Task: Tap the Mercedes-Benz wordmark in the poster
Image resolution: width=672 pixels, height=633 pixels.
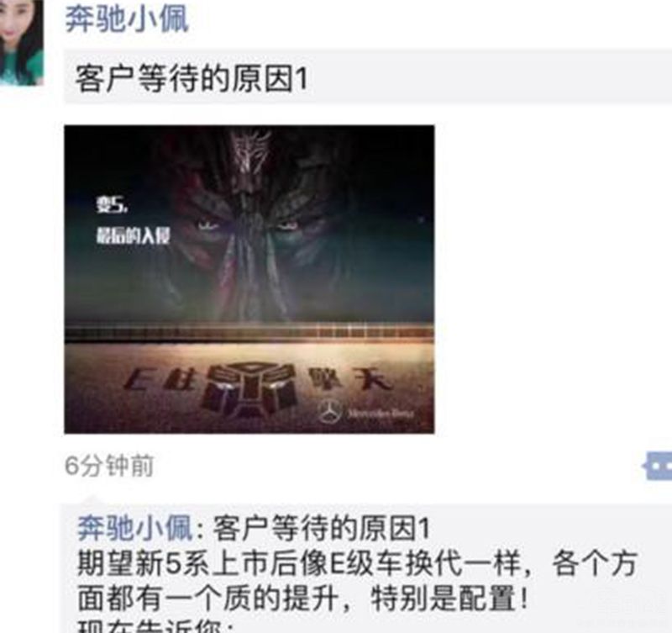Action: coord(381,414)
